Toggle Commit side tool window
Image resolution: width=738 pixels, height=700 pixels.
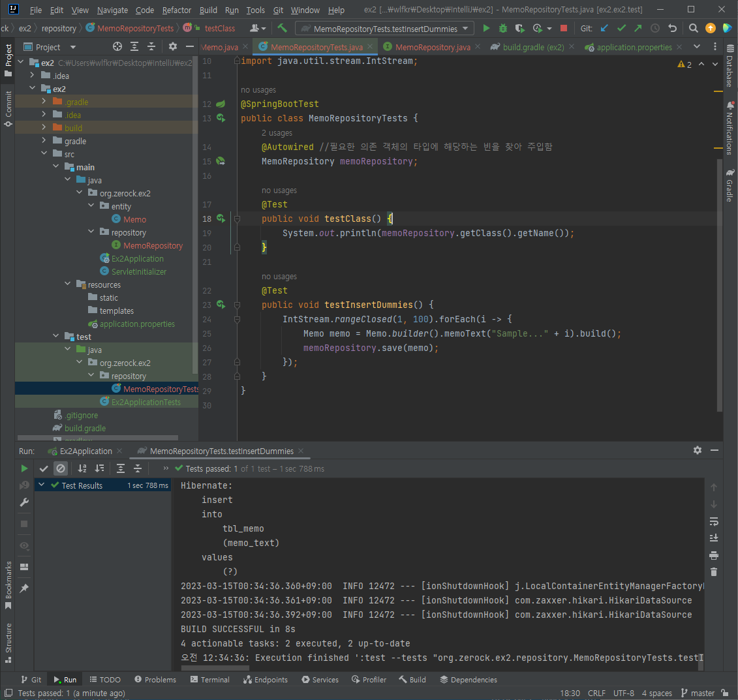(x=8, y=109)
